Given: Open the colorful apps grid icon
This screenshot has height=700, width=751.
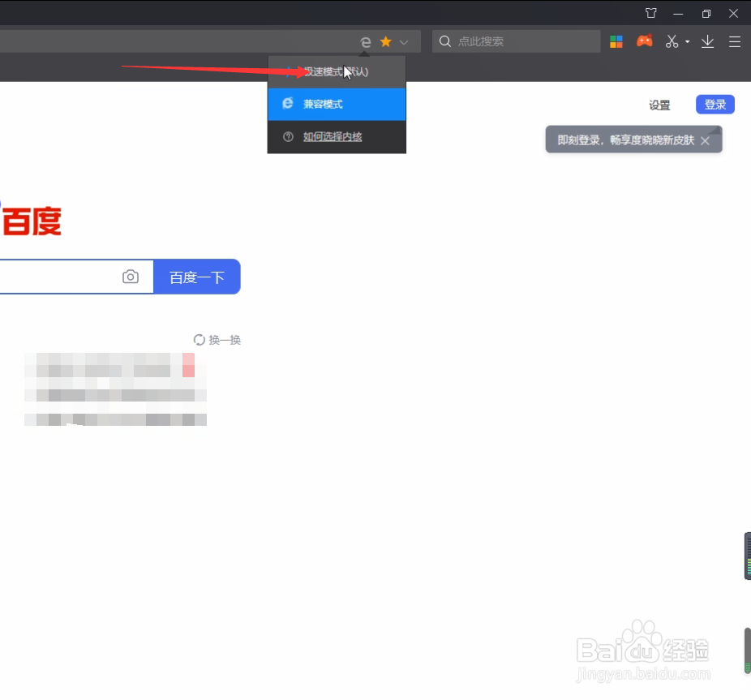Looking at the screenshot, I should tap(616, 41).
